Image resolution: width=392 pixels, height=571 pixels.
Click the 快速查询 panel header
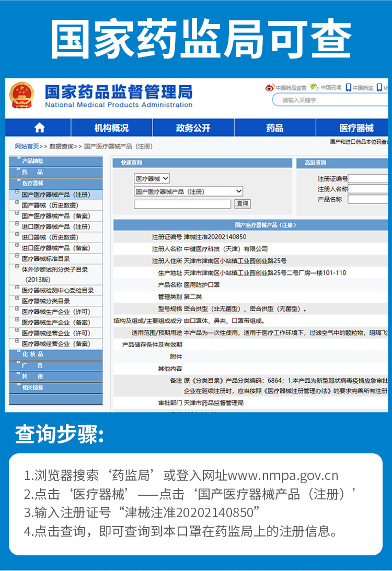pos(202,163)
